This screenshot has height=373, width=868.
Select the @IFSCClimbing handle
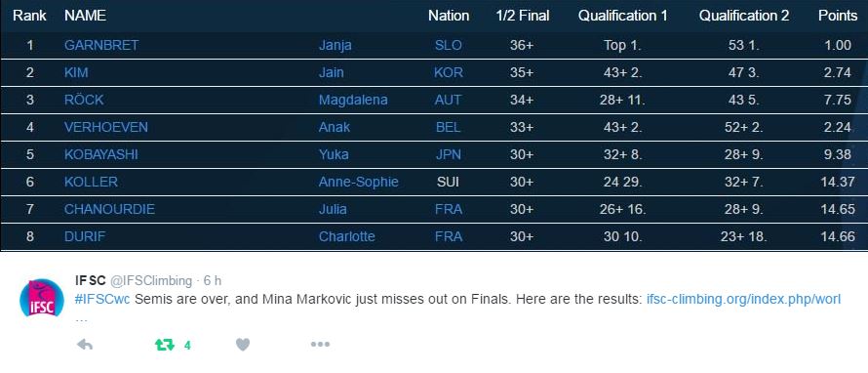(151, 281)
